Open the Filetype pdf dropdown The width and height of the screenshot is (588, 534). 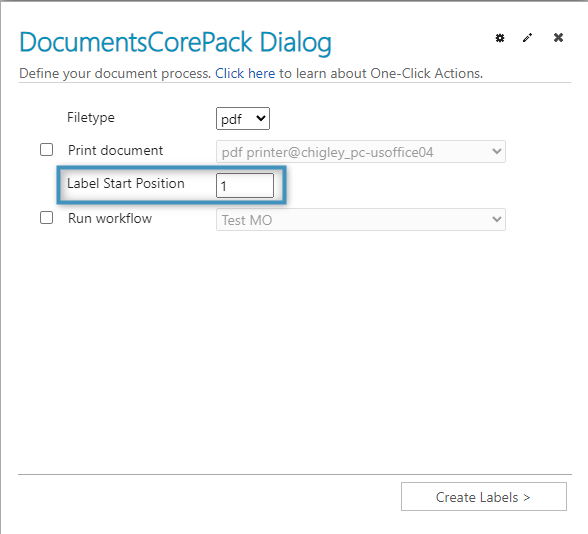pos(243,119)
